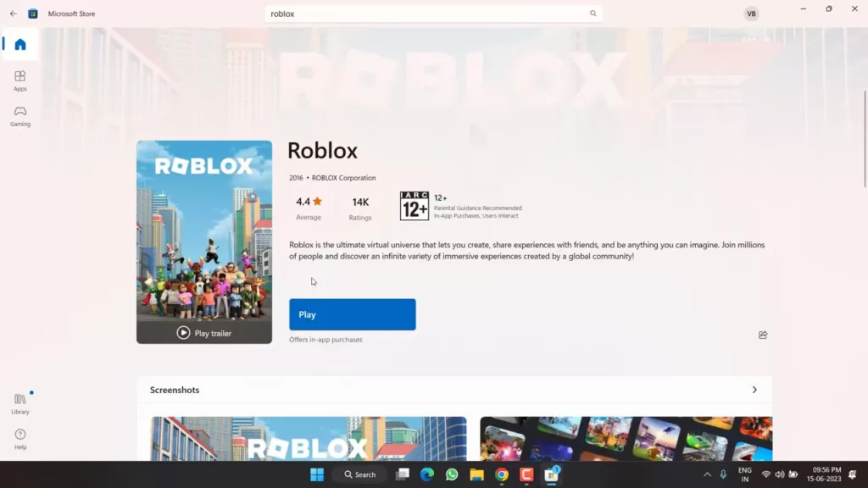
Task: Open the Apps section
Action: (x=20, y=80)
